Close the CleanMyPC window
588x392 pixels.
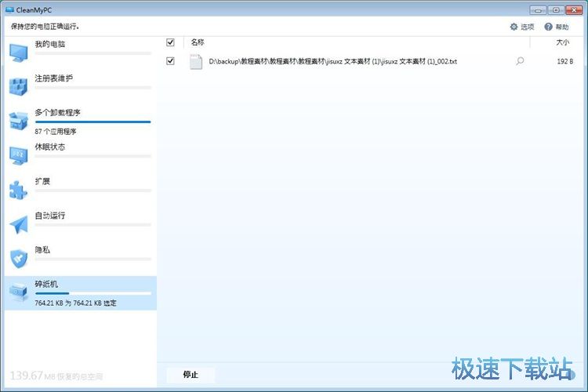pos(574,10)
